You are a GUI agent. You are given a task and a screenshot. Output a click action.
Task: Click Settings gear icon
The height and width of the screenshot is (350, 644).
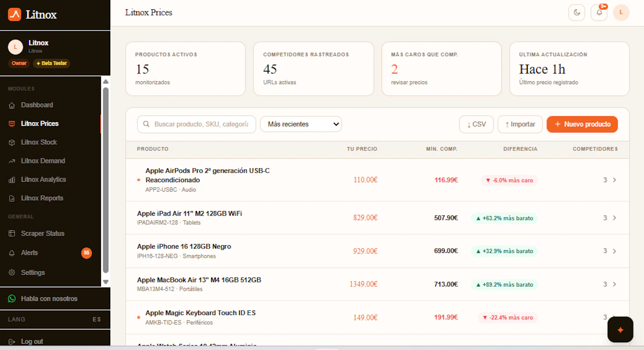click(x=12, y=273)
